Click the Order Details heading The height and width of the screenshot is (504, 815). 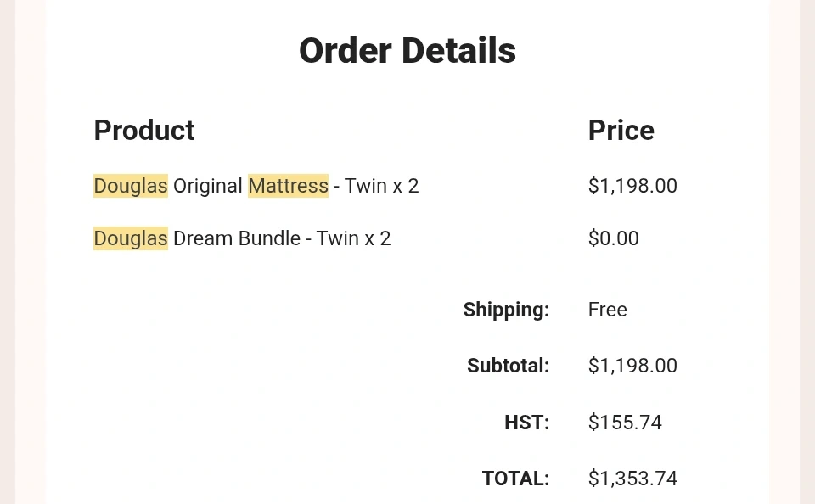tap(407, 51)
